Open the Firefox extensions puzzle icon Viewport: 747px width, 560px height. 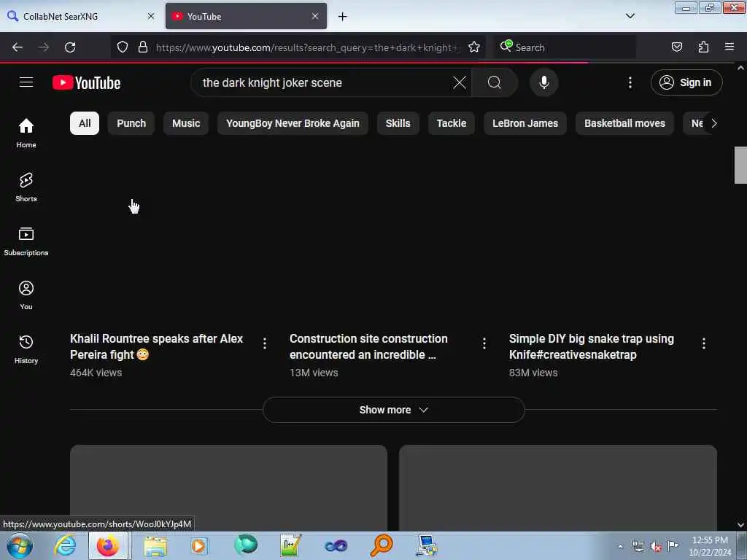[x=703, y=47]
